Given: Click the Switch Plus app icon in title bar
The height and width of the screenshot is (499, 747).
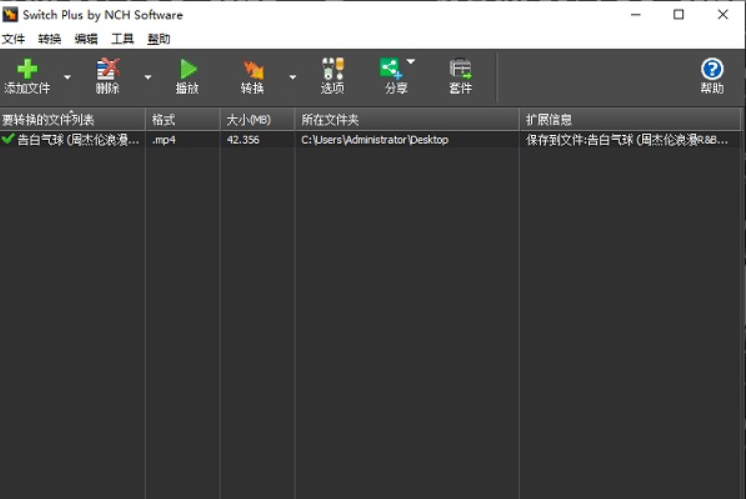Looking at the screenshot, I should [10, 15].
